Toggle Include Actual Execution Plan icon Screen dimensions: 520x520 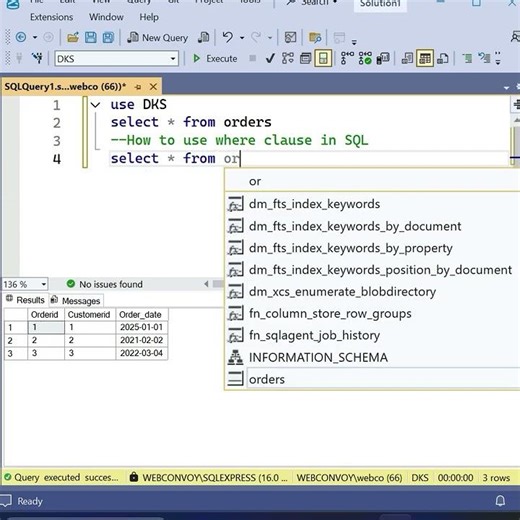pos(347,58)
